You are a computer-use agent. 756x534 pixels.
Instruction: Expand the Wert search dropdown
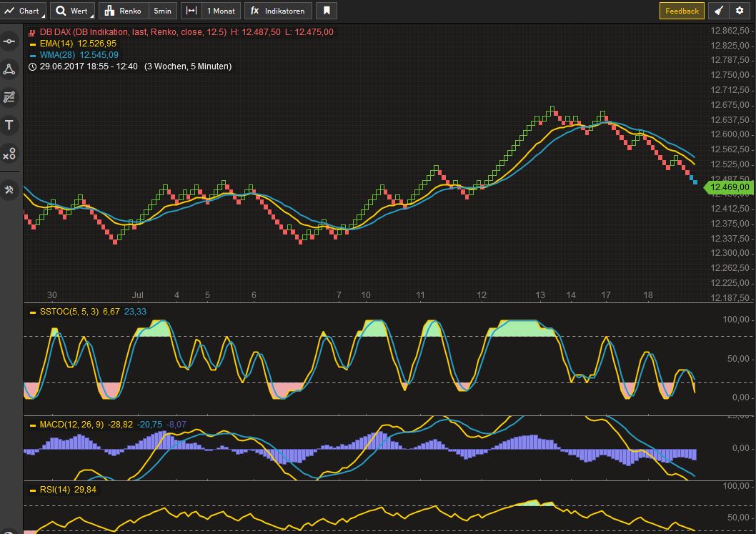coord(72,11)
